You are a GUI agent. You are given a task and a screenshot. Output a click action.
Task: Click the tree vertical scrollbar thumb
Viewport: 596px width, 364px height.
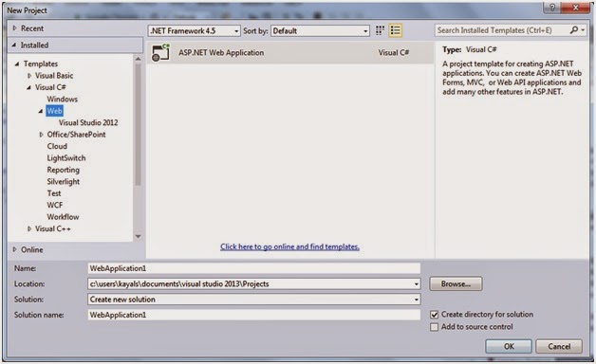[138, 124]
